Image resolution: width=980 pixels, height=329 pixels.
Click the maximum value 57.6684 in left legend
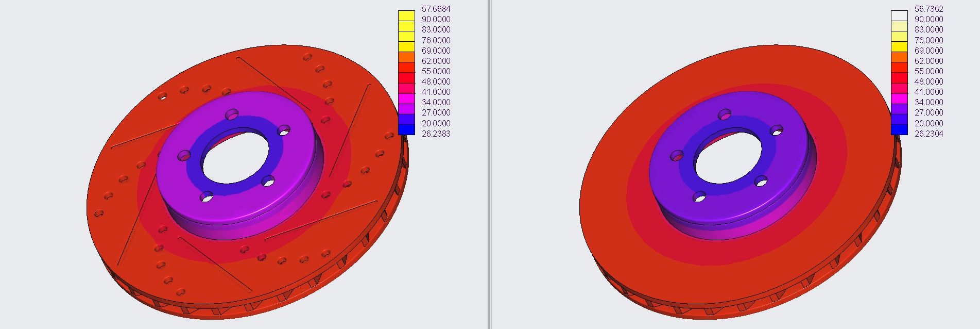[436, 9]
